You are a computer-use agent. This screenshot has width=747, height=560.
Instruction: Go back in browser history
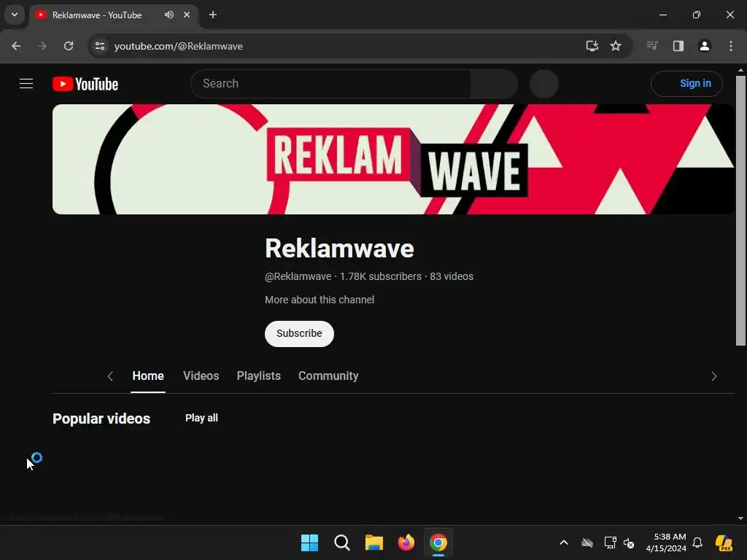tap(16, 46)
